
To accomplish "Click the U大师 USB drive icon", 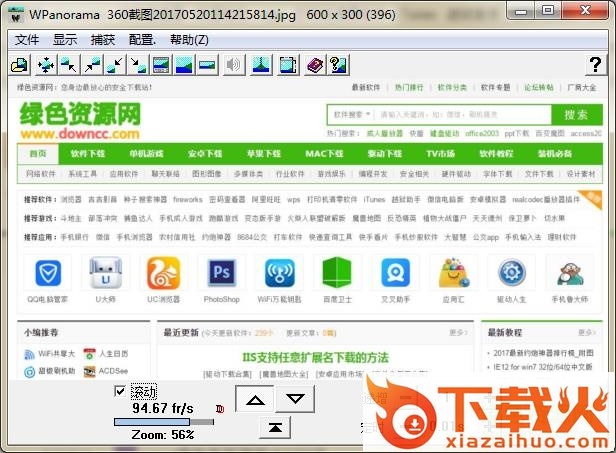I will pos(106,273).
